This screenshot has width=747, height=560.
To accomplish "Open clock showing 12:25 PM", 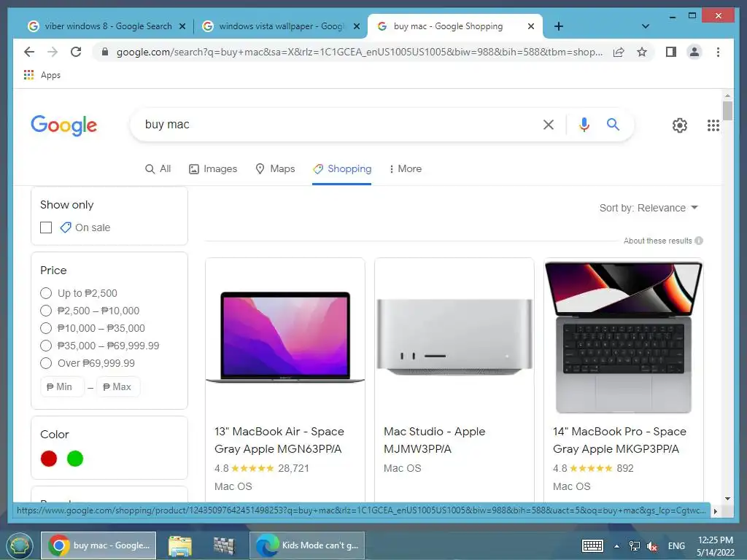I will point(716,546).
